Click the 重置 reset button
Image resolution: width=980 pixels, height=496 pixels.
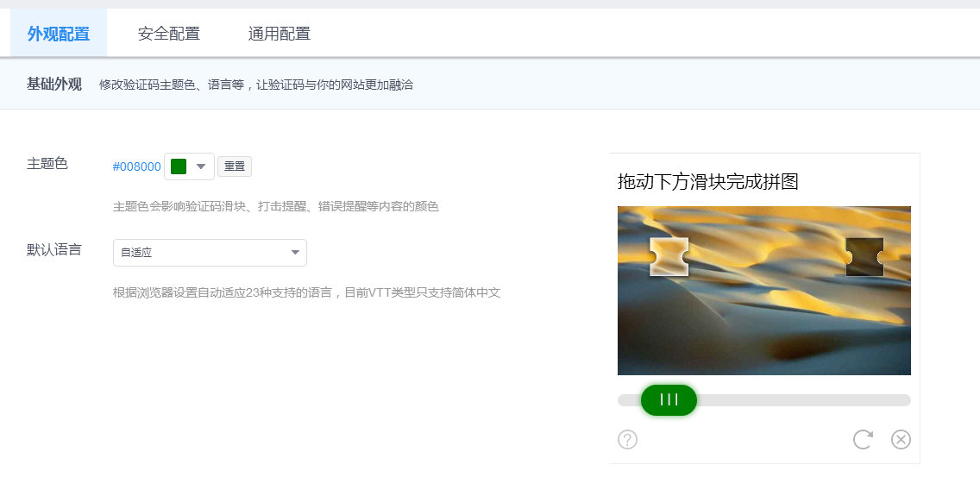[x=235, y=166]
